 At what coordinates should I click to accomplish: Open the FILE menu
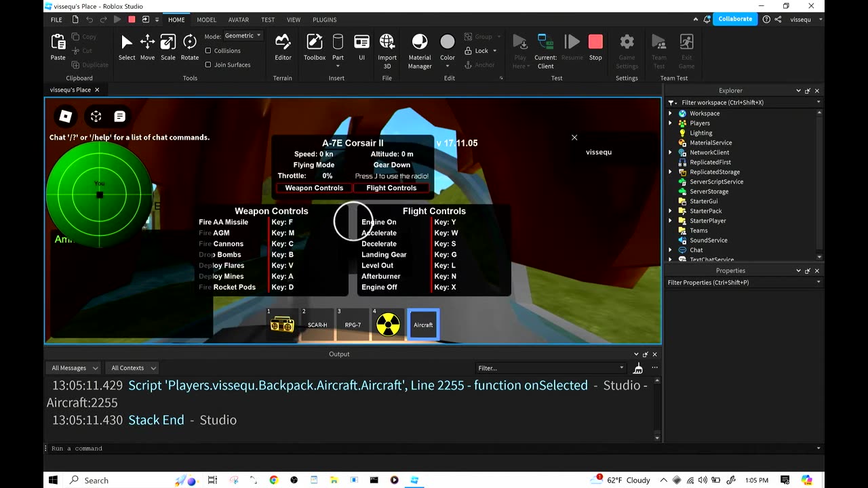[56, 20]
